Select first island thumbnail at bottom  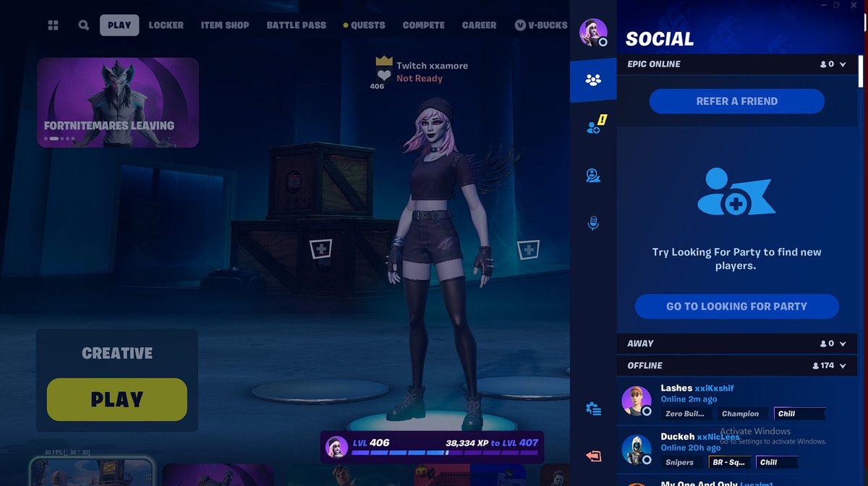[92, 472]
